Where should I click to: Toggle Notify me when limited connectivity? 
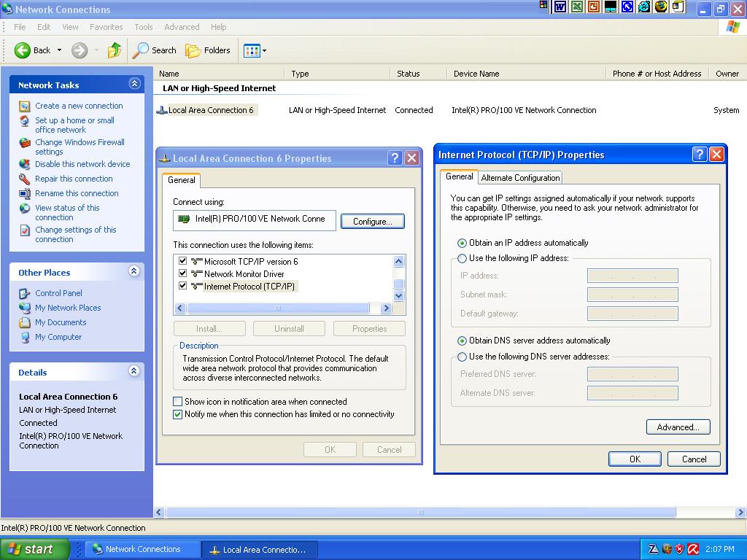(178, 414)
